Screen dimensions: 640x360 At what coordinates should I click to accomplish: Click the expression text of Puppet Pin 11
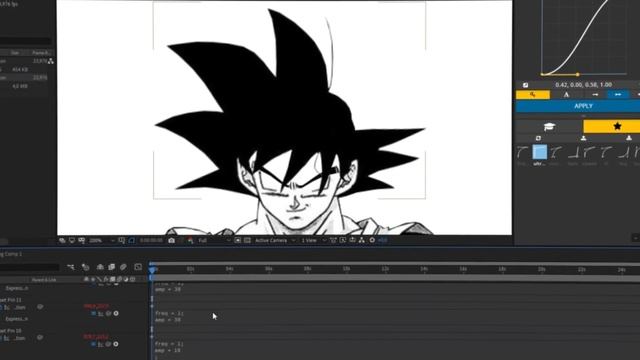[x=169, y=317]
